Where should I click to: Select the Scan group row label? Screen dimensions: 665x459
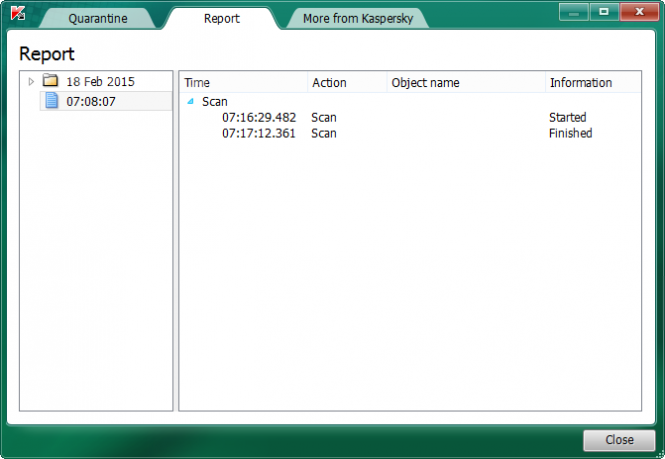pyautogui.click(x=215, y=101)
